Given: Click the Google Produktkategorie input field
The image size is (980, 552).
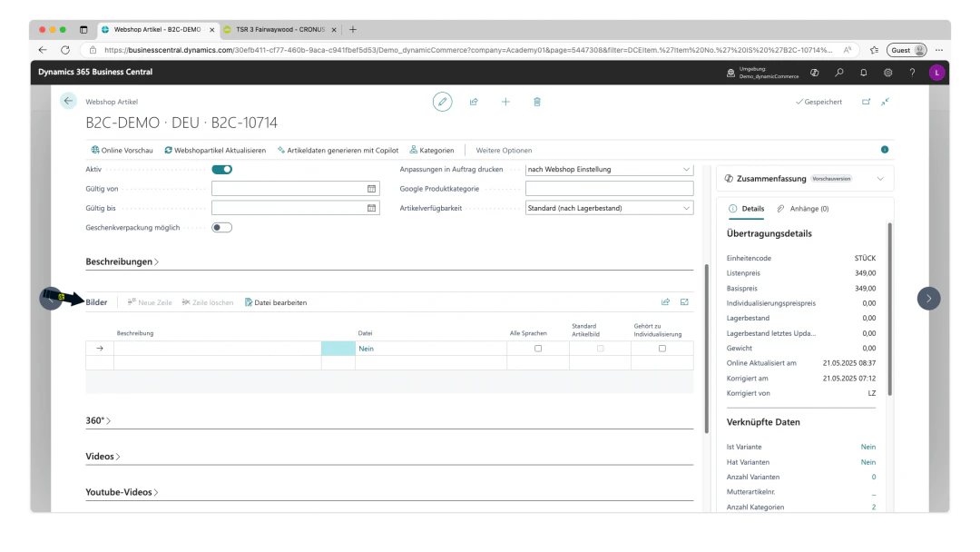Looking at the screenshot, I should 610,188.
